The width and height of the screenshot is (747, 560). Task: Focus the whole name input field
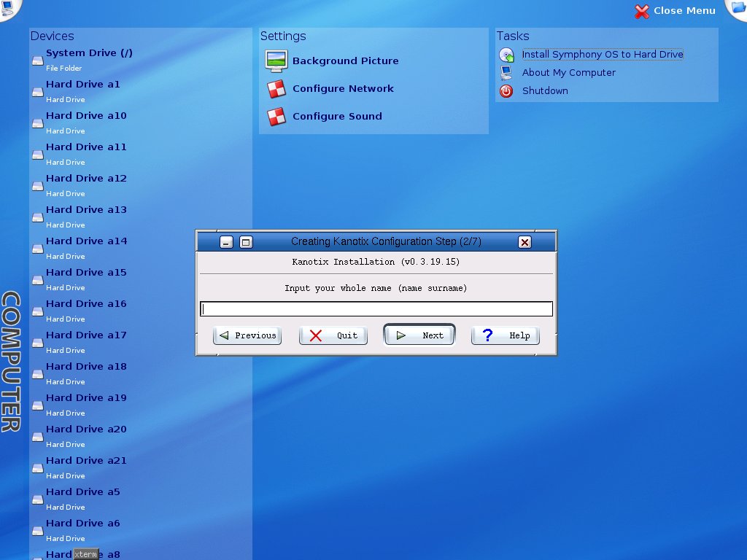(x=376, y=309)
